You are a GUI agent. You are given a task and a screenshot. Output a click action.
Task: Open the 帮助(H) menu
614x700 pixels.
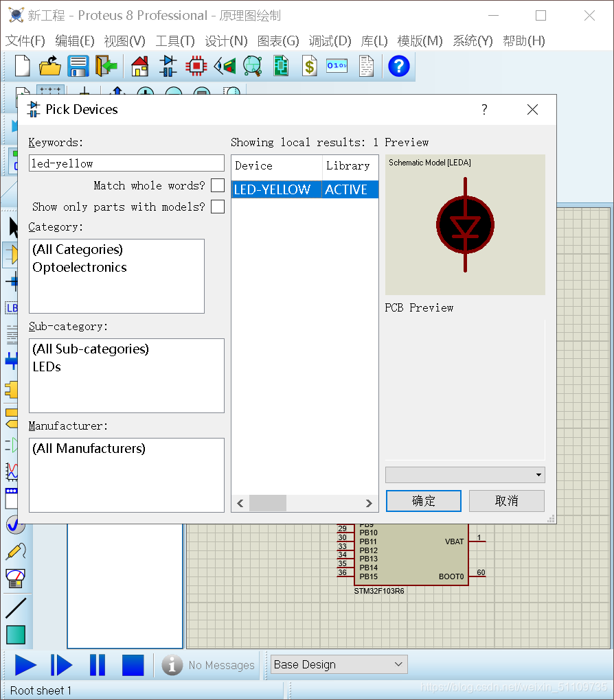(524, 41)
